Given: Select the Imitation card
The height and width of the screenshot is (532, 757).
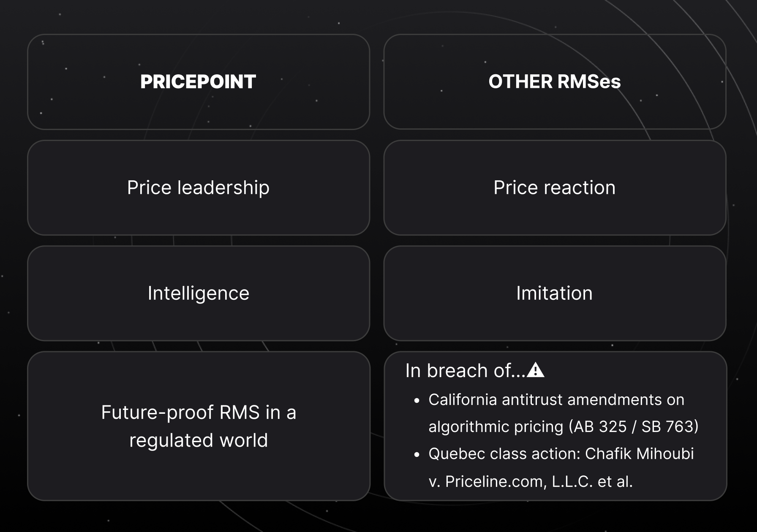Looking at the screenshot, I should point(555,293).
